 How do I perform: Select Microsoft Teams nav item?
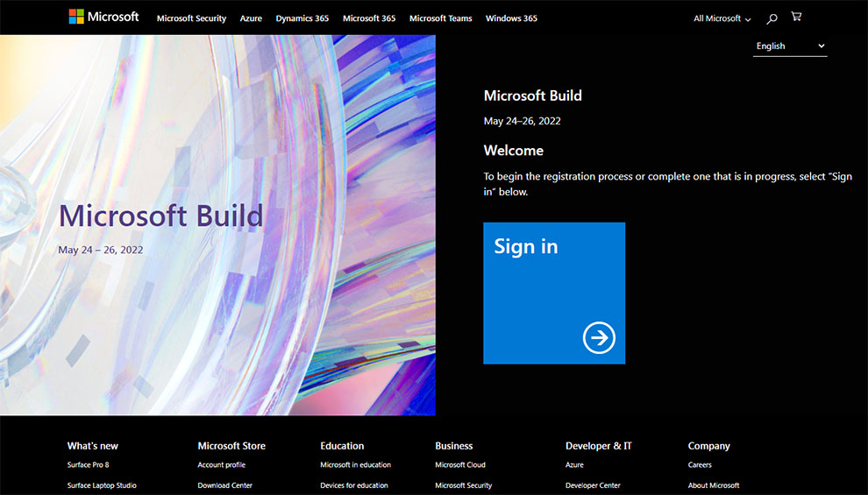[x=441, y=18]
